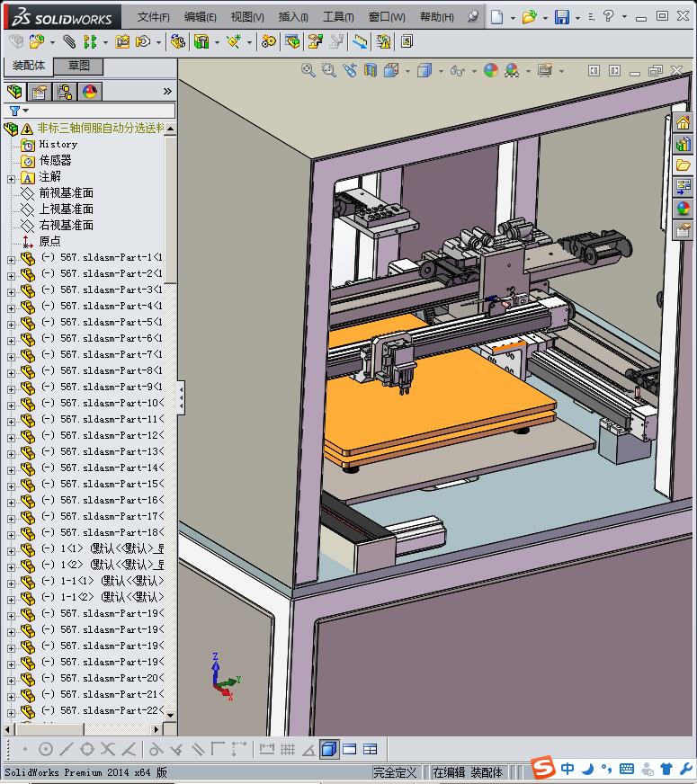The width and height of the screenshot is (697, 784).
Task: Toggle the grid snap icon at bottom
Action: click(288, 749)
